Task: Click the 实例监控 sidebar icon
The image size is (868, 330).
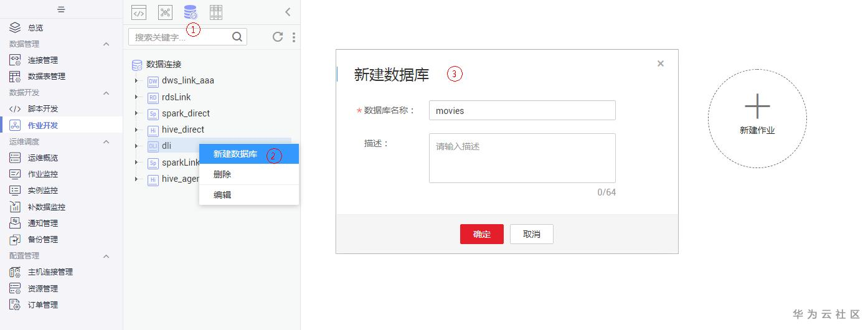Action: (15, 190)
